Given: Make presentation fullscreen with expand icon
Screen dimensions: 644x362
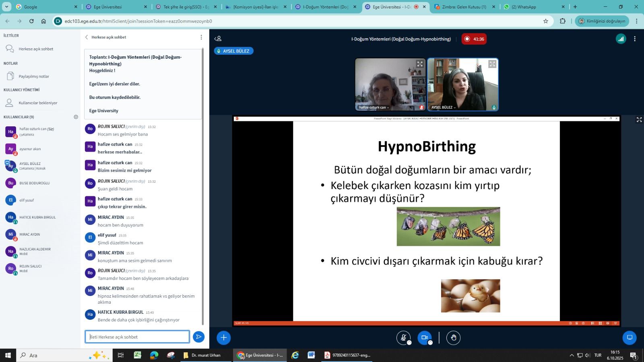Looking at the screenshot, I should [639, 120].
